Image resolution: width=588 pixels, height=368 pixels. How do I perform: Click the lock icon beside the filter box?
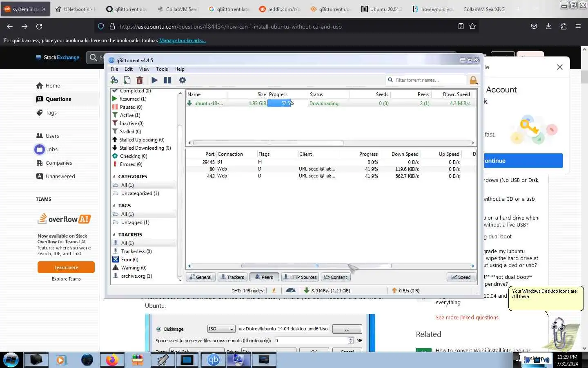click(x=473, y=80)
